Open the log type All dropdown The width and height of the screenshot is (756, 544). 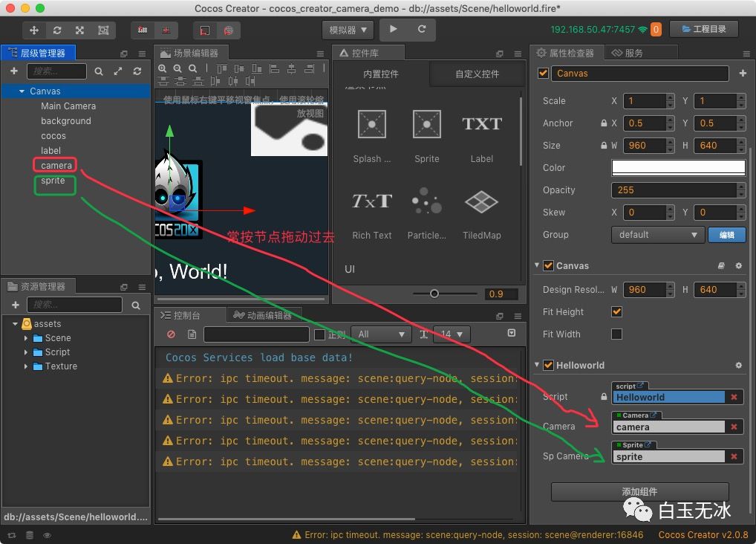click(x=381, y=334)
